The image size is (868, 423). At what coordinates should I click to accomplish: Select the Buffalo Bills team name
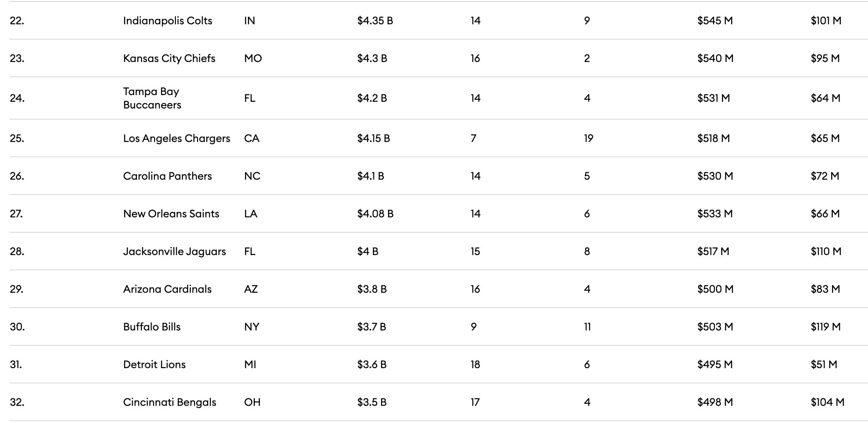coord(152,327)
